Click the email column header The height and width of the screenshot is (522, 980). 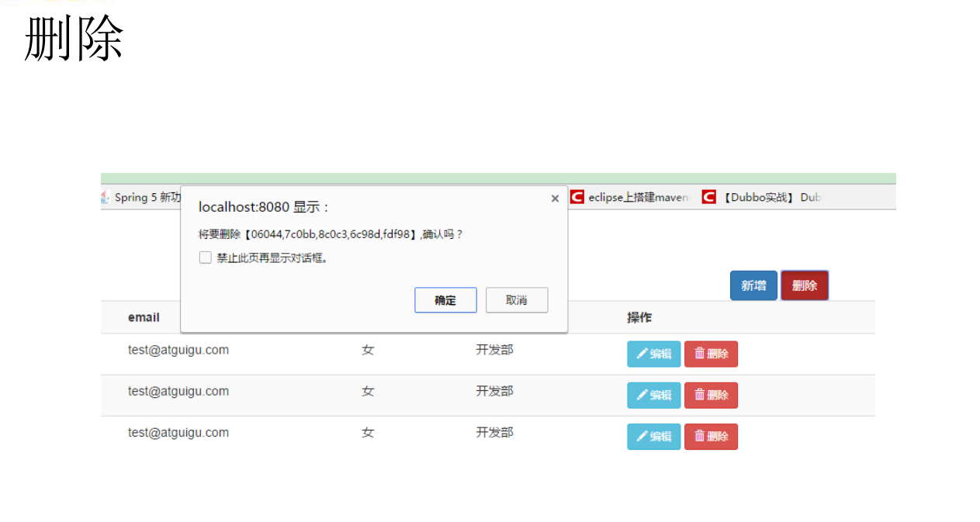click(144, 317)
